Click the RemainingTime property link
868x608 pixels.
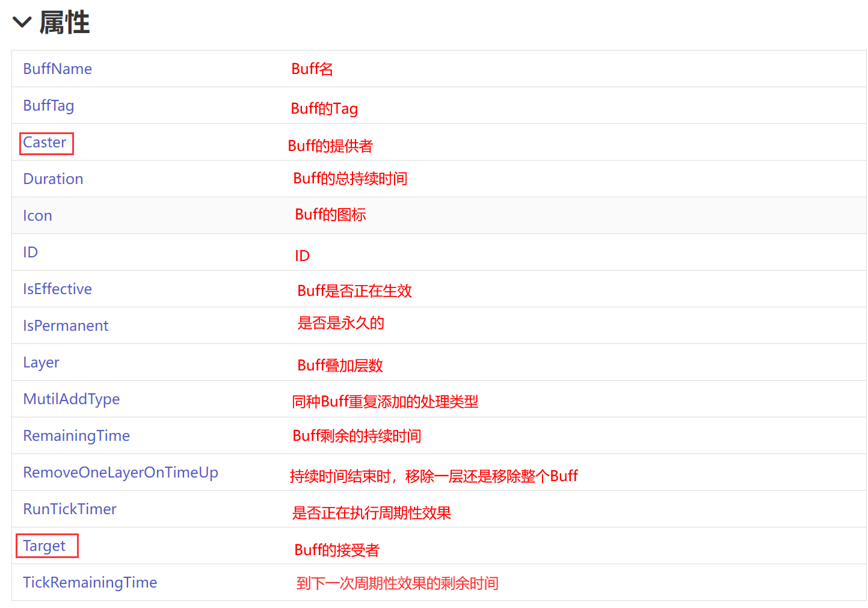click(76, 436)
